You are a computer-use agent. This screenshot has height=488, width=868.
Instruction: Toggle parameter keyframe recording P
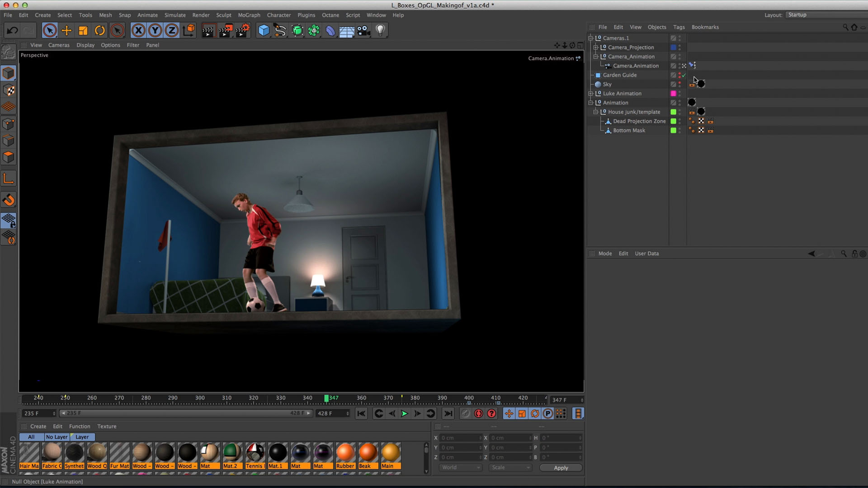tap(548, 413)
